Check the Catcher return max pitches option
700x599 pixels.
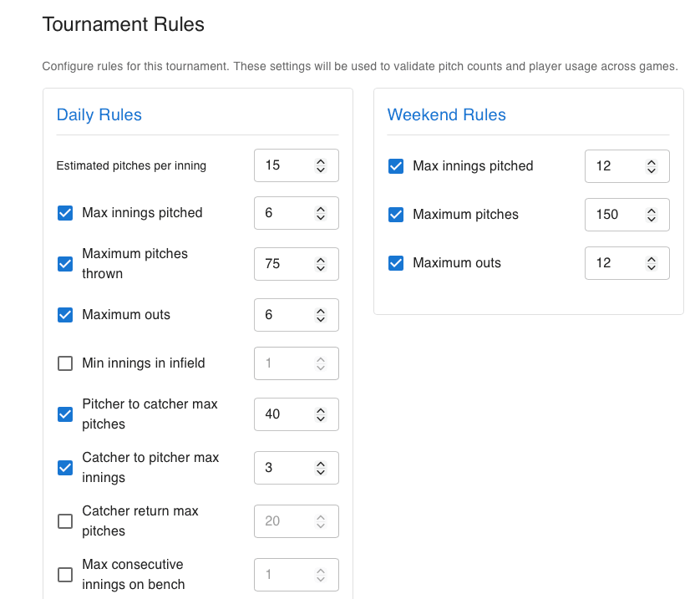[x=65, y=520]
